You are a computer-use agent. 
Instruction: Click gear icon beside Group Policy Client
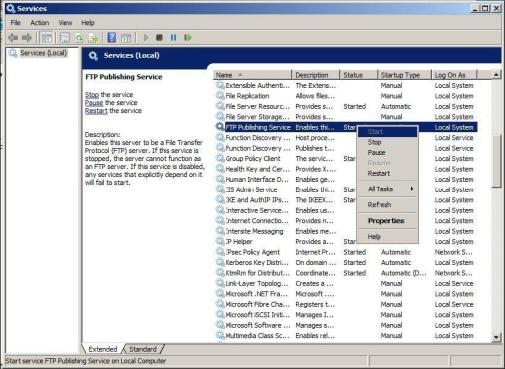220,158
